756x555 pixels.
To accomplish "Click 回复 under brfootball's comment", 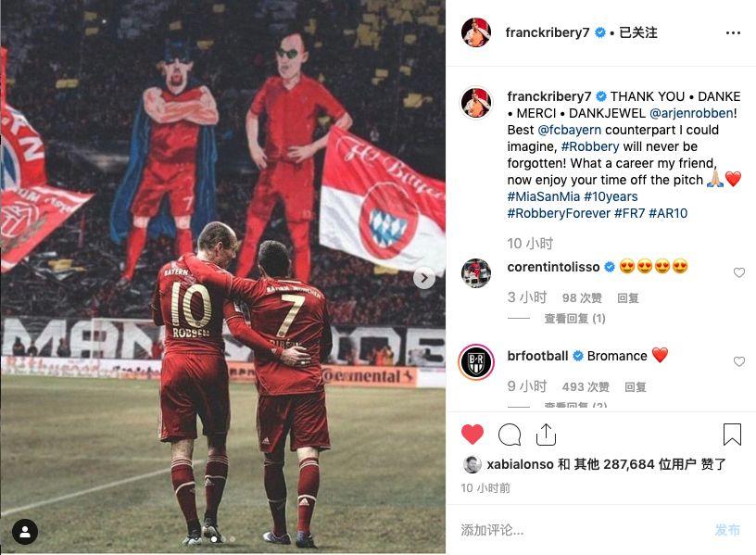I will 635,386.
